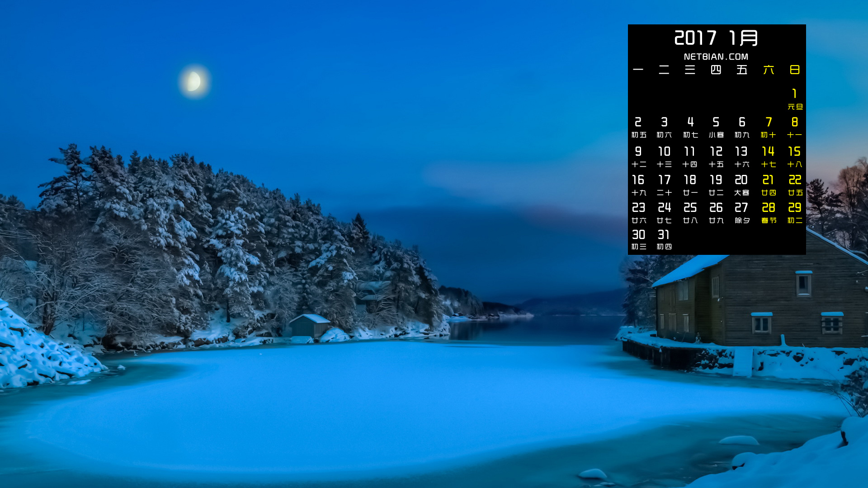This screenshot has width=868, height=488.
Task: Select January 5 小寒 date
Action: click(716, 127)
